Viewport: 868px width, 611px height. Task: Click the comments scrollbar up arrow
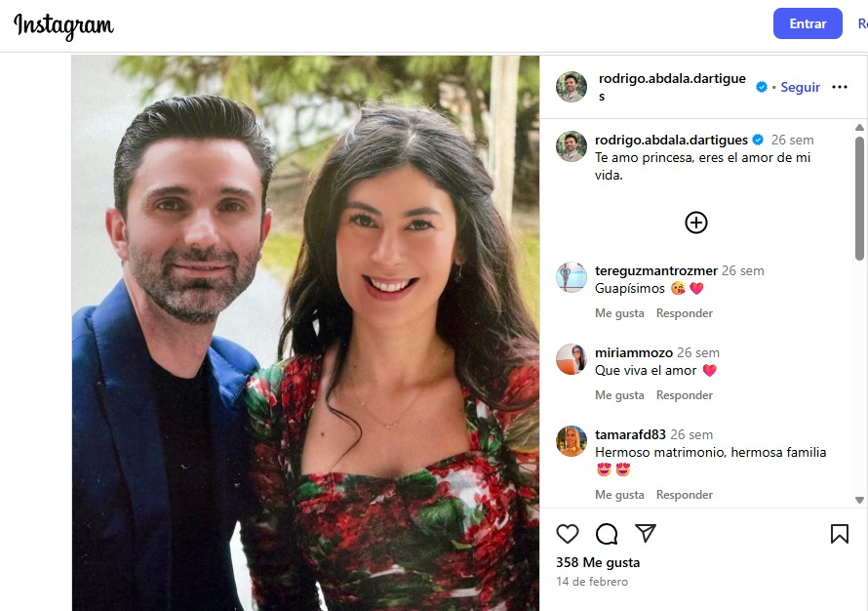pos(859,128)
